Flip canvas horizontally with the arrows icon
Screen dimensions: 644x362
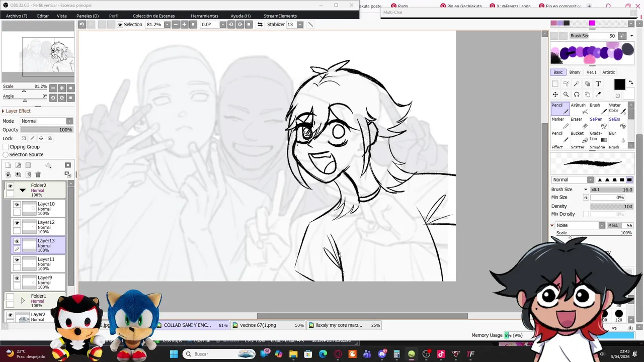pos(260,24)
